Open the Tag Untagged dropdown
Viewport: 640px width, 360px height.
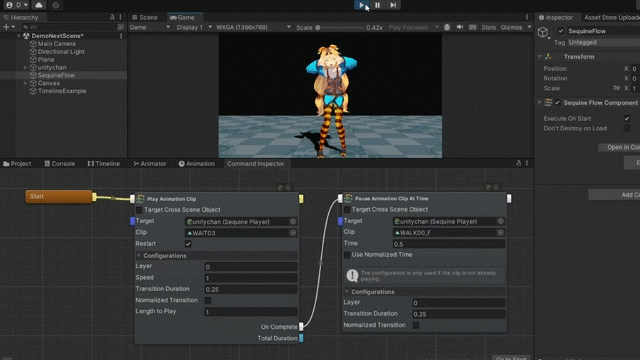603,42
